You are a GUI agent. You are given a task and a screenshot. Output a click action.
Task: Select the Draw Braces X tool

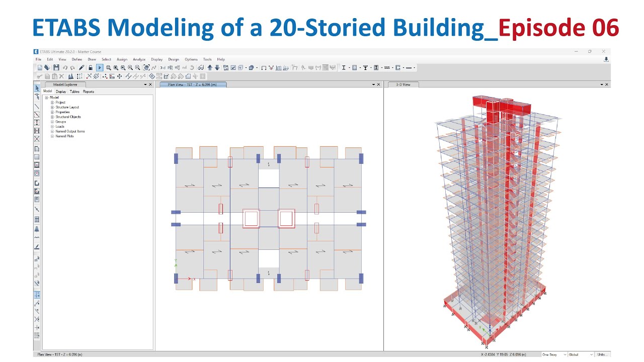[x=37, y=139]
